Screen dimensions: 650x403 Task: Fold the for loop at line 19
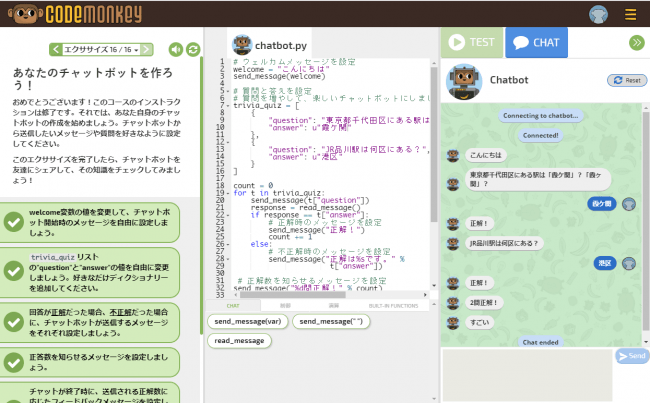(x=228, y=193)
